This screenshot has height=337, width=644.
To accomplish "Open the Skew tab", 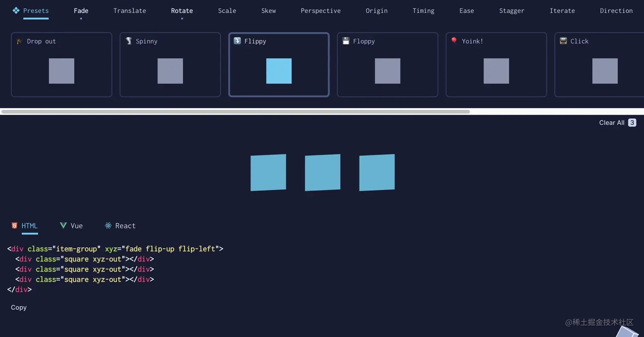I will pyautogui.click(x=268, y=11).
